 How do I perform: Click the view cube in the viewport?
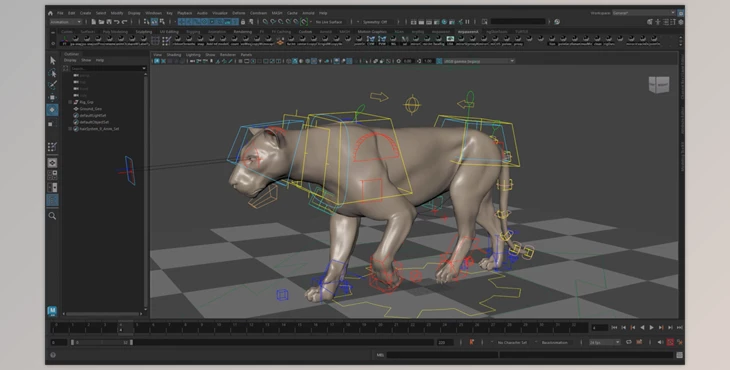tap(659, 85)
